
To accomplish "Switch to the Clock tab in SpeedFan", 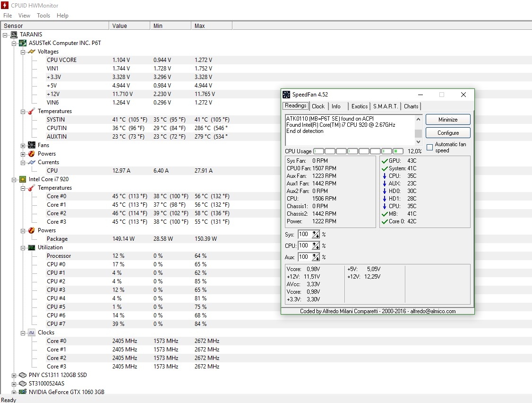I will (x=318, y=106).
